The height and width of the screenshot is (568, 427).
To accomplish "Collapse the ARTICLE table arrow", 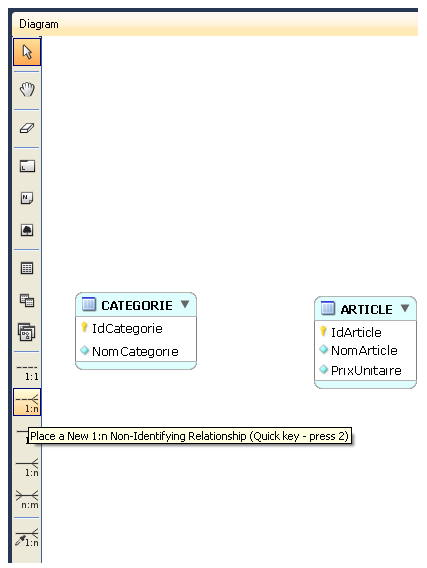I will 405,308.
